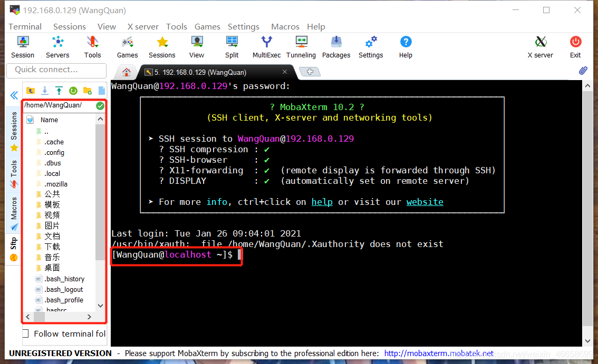This screenshot has height=364, width=598.
Task: Click file list scroll-up arrow
Action: click(x=100, y=119)
